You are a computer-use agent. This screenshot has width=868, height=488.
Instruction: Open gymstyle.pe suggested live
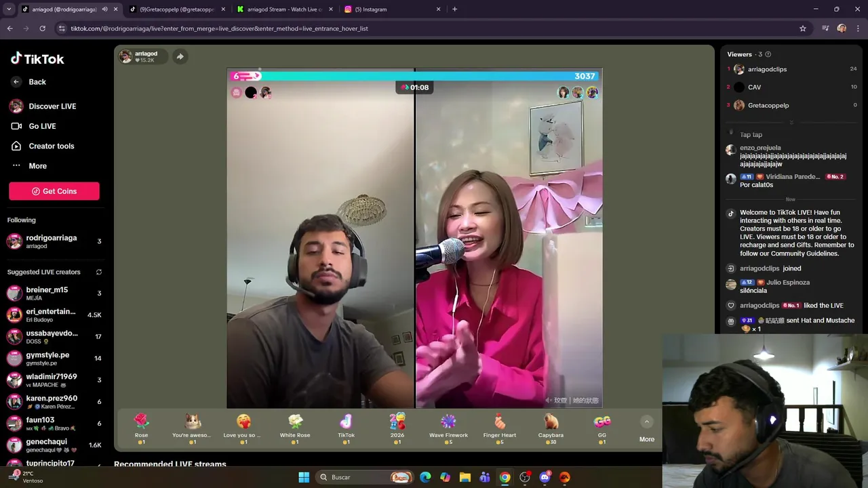click(54, 358)
